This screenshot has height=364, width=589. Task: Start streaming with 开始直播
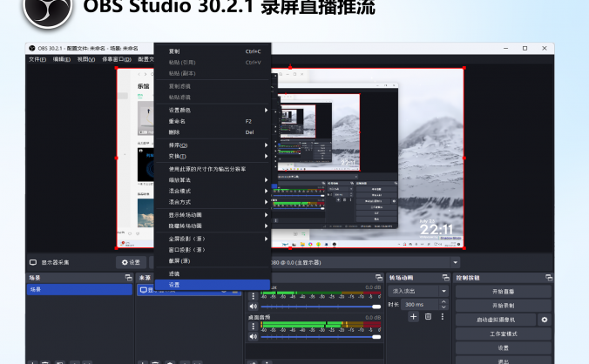tap(504, 291)
